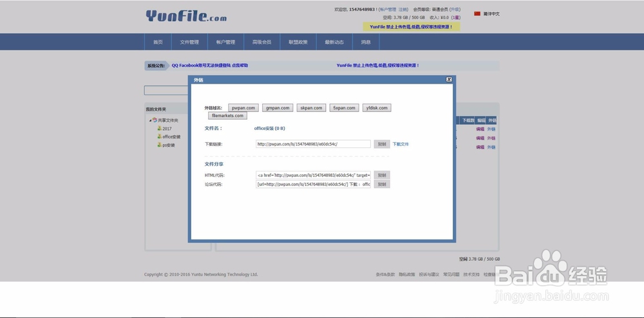Open the QQ Facebook login help announcement
This screenshot has height=318, width=644.
click(210, 65)
